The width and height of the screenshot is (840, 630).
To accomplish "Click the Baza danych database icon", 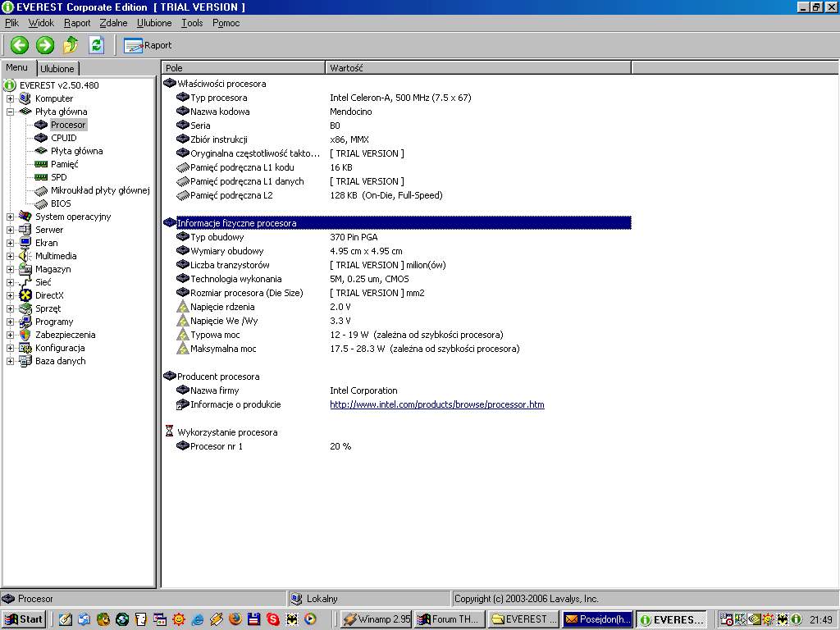I will coord(25,361).
